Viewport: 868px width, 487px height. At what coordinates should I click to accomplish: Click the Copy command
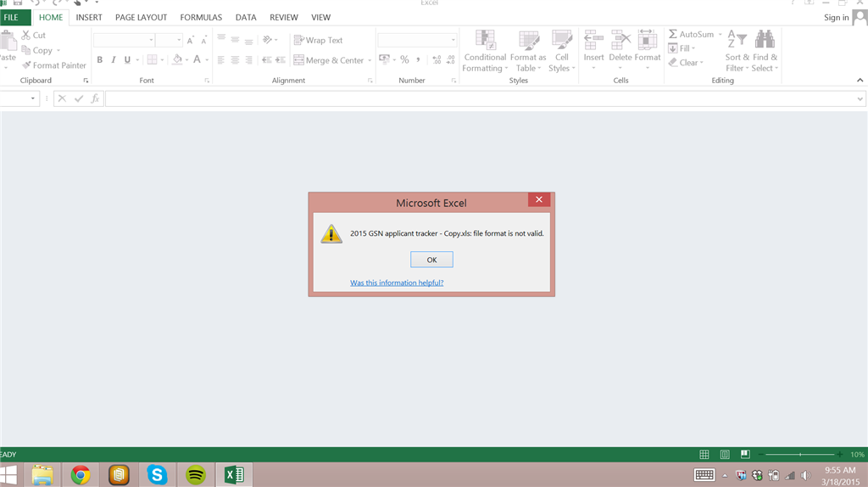click(x=37, y=50)
